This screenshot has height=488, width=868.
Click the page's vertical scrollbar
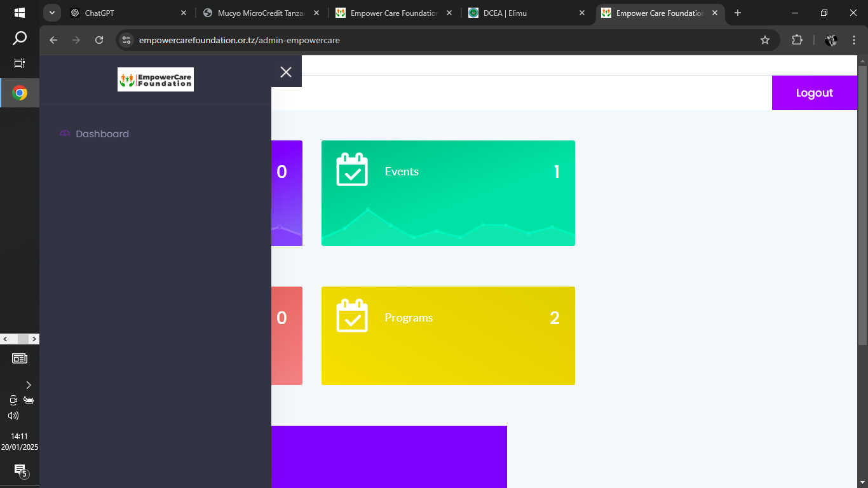tap(862, 203)
